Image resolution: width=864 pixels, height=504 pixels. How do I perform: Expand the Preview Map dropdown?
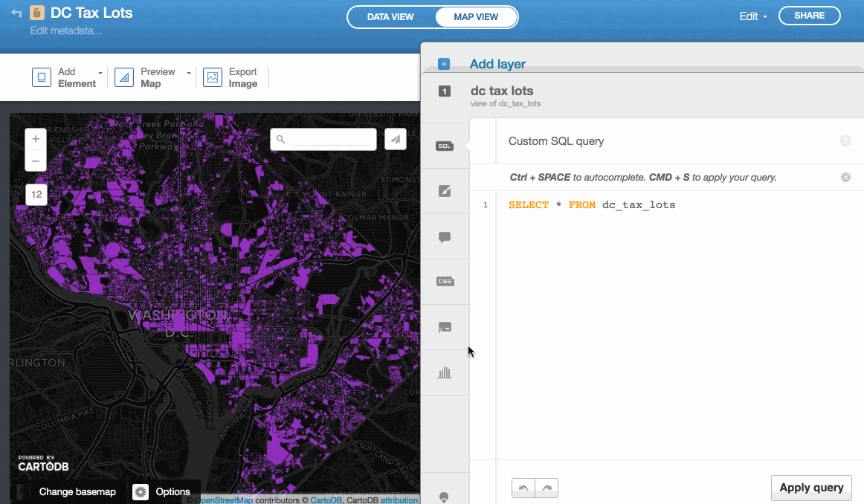coord(189,73)
